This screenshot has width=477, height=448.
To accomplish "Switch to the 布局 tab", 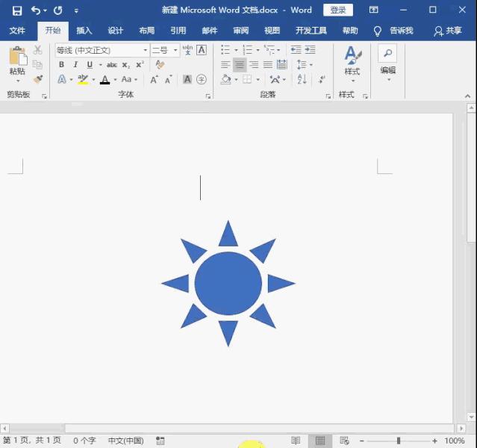I will [146, 31].
